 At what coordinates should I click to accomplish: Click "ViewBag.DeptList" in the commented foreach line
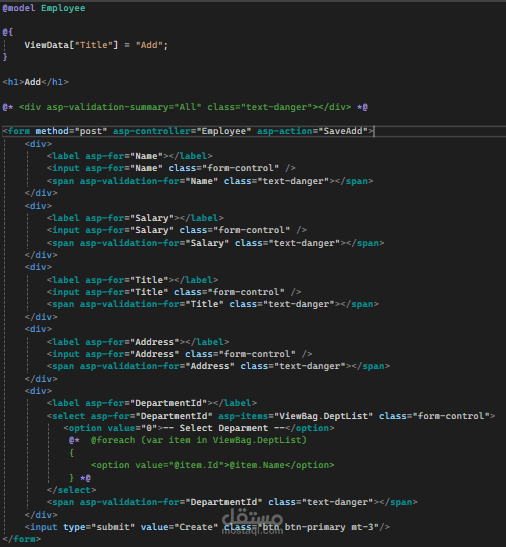(257, 440)
